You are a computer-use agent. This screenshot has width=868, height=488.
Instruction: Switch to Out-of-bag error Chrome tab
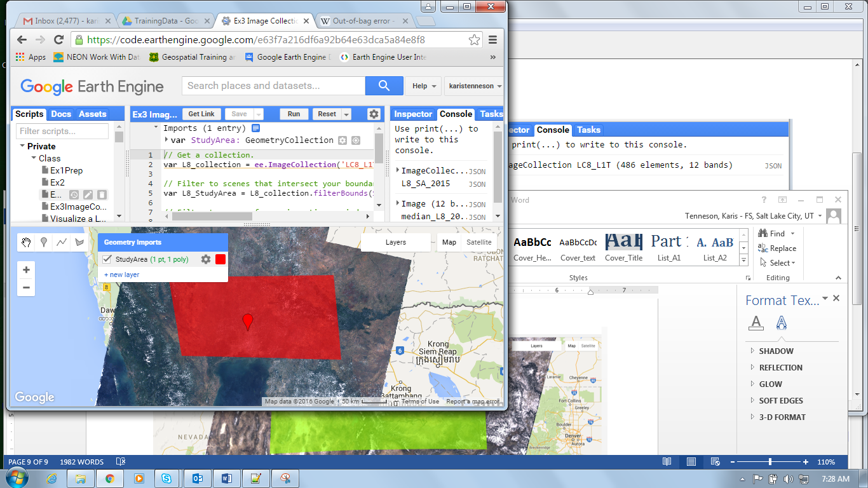[363, 21]
